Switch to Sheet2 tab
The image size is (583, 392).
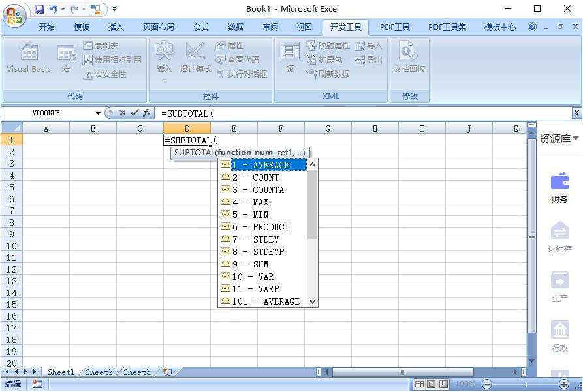pos(99,372)
